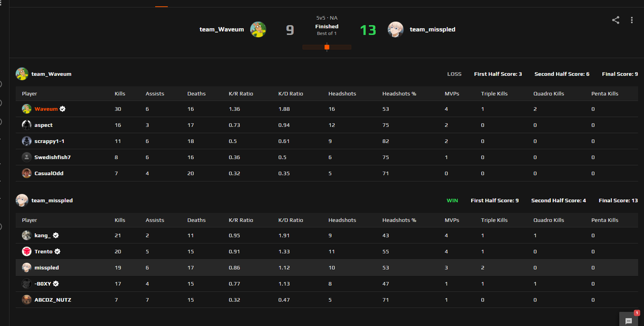The image size is (644, 326).
Task: Click Headshots % header in team_Waveum table
Action: point(399,93)
